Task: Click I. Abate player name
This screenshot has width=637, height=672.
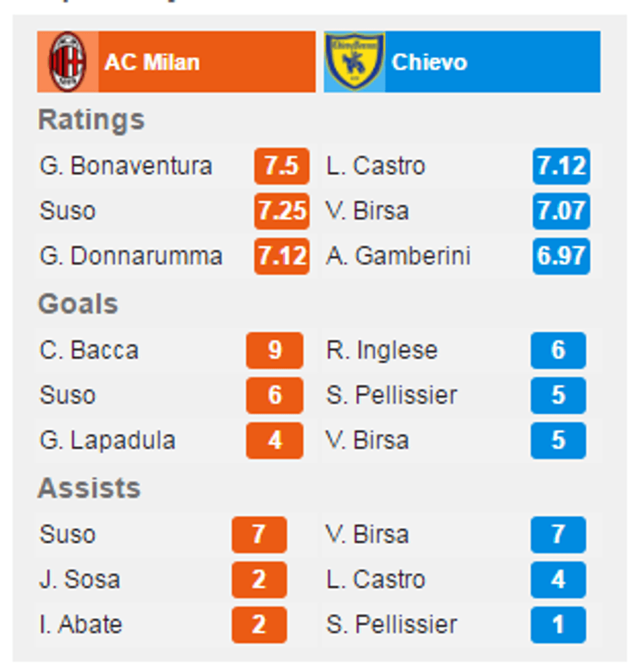Action: point(81,625)
